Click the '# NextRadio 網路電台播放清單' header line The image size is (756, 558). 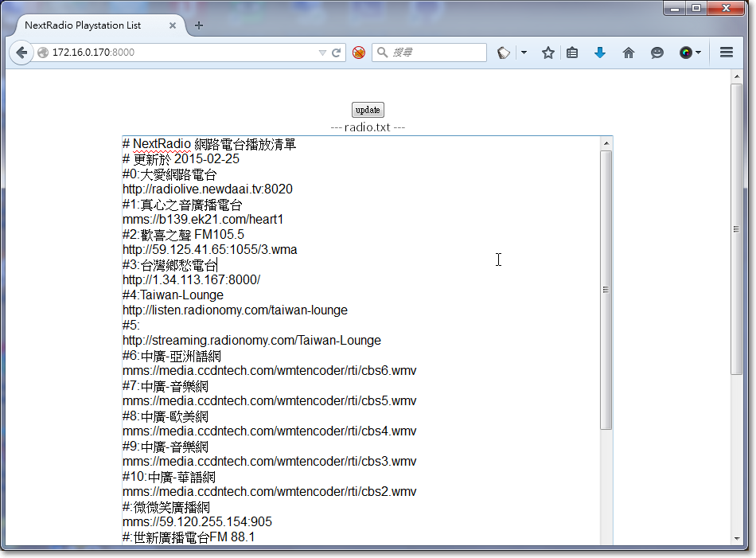point(209,144)
